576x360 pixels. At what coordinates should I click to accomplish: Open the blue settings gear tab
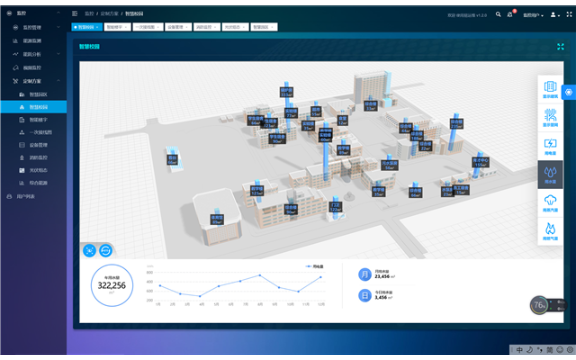569,92
